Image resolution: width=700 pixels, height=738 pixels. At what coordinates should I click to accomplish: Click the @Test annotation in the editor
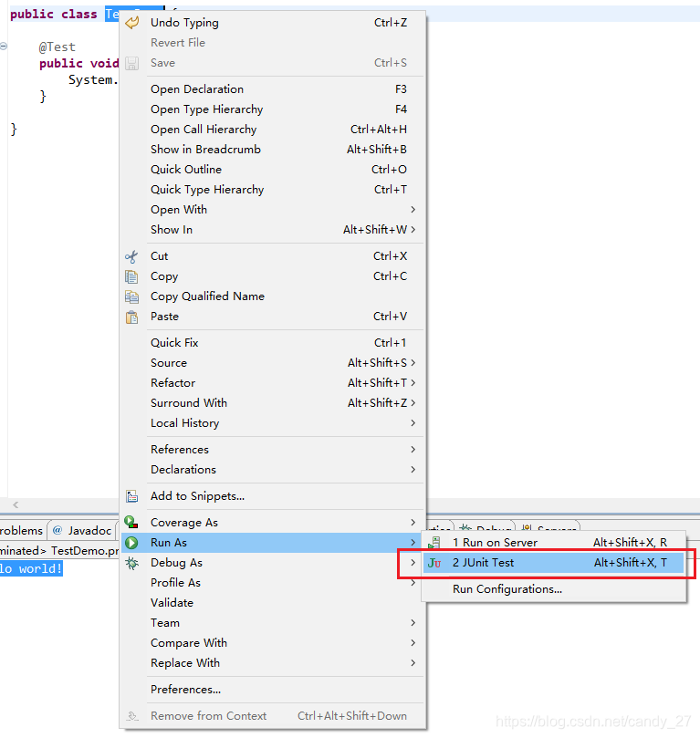57,47
